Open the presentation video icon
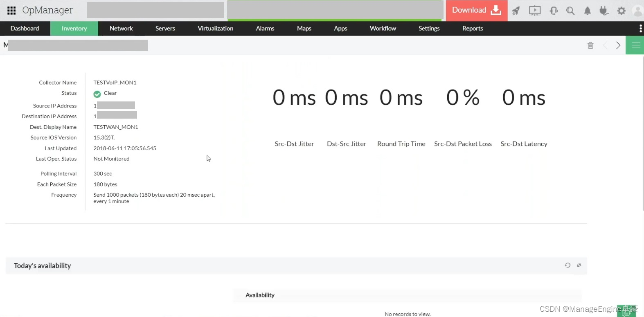This screenshot has height=317, width=644. pyautogui.click(x=535, y=11)
